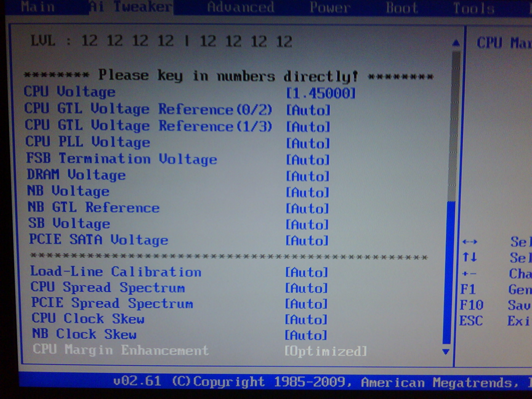Open CPU GTL Voltage Reference (1/3) Auto value
This screenshot has height=399, width=532.
pos(308,127)
